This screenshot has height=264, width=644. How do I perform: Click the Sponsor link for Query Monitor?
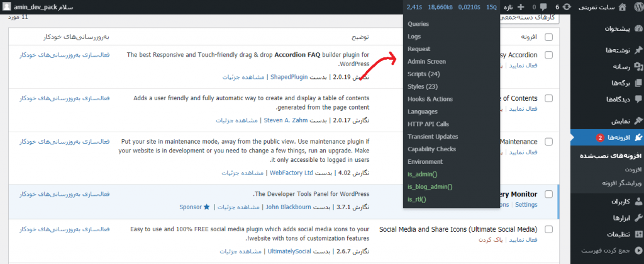191,207
